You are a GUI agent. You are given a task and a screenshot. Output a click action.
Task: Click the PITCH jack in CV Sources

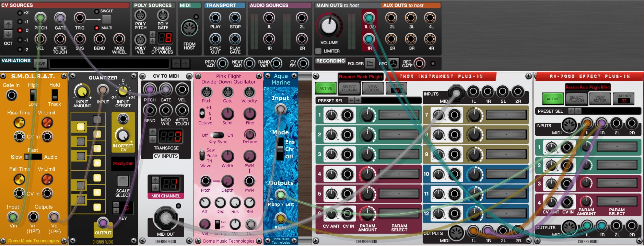click(40, 18)
